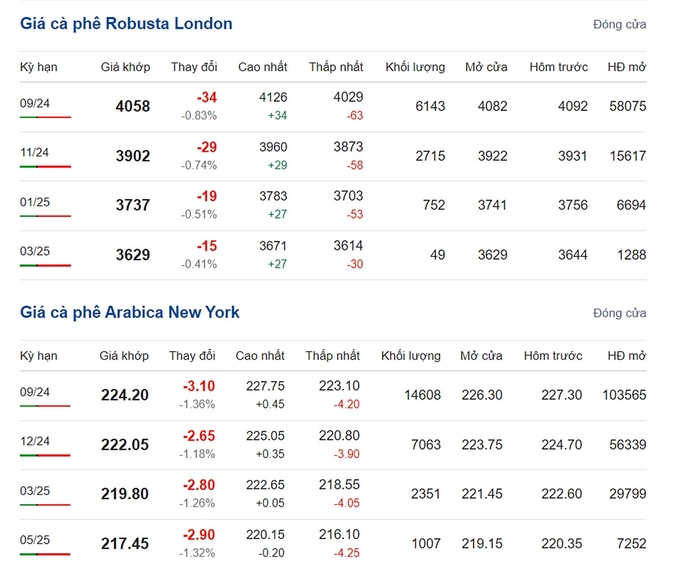The width and height of the screenshot is (680, 564).
Task: Sort Arabica table by Cao nhất column
Action: (x=260, y=356)
